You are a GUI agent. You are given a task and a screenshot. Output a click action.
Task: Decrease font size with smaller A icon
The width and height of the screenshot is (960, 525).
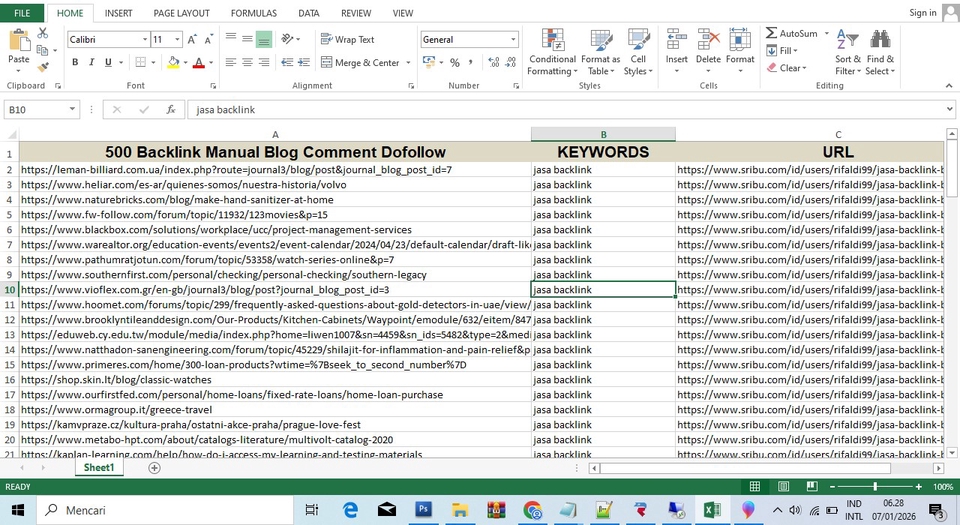pos(209,40)
